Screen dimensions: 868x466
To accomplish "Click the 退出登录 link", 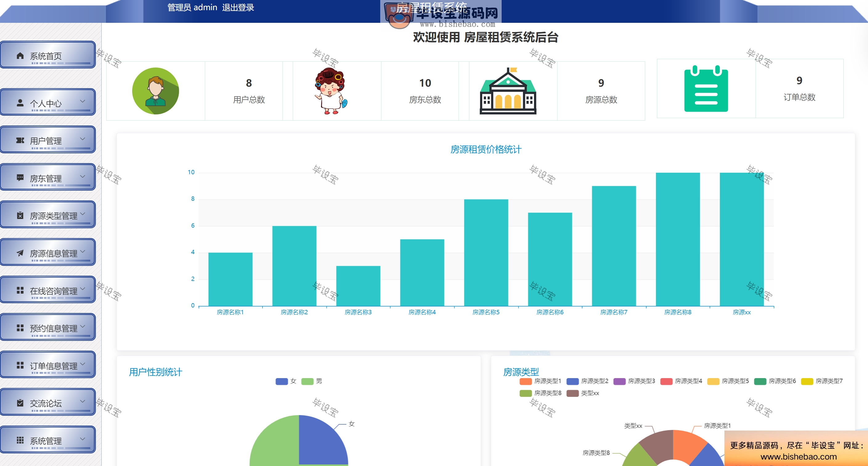I will [x=238, y=7].
